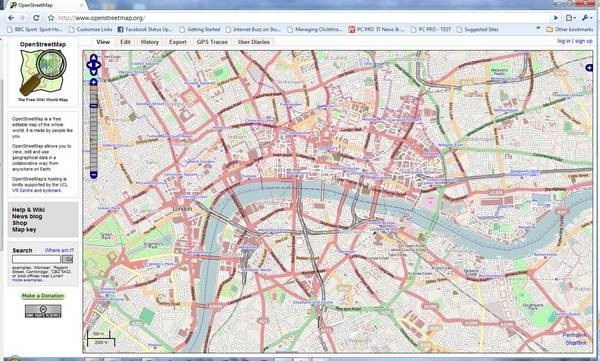This screenshot has width=600, height=361.
Task: Click the Make a Donation button
Action: tap(43, 296)
